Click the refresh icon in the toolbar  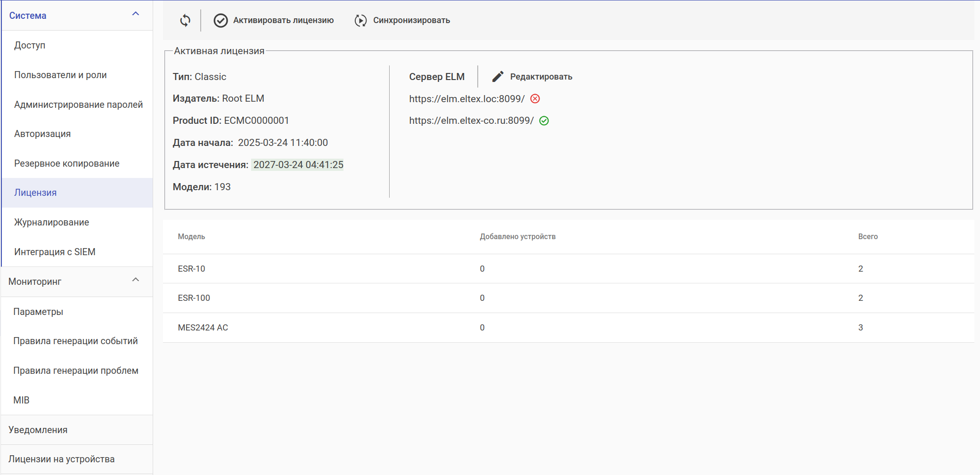185,20
